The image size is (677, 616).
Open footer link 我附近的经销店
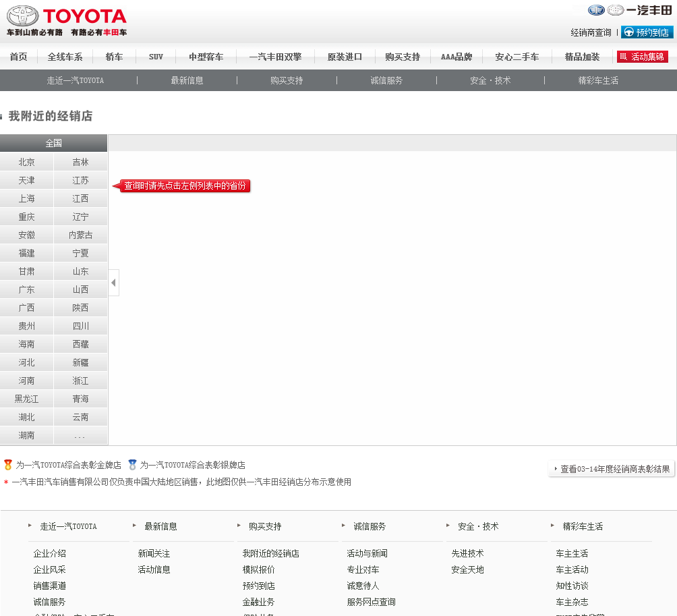click(x=270, y=553)
